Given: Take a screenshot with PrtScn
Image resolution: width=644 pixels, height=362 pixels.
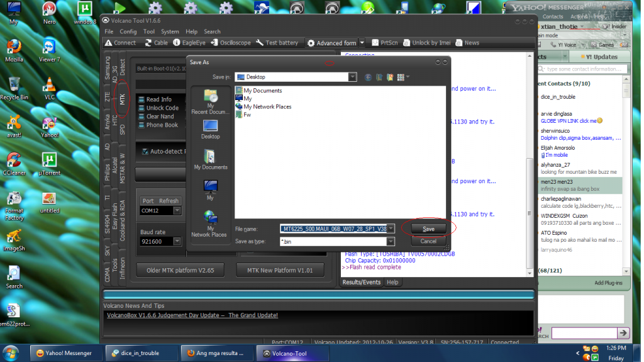Looking at the screenshot, I should point(384,43).
